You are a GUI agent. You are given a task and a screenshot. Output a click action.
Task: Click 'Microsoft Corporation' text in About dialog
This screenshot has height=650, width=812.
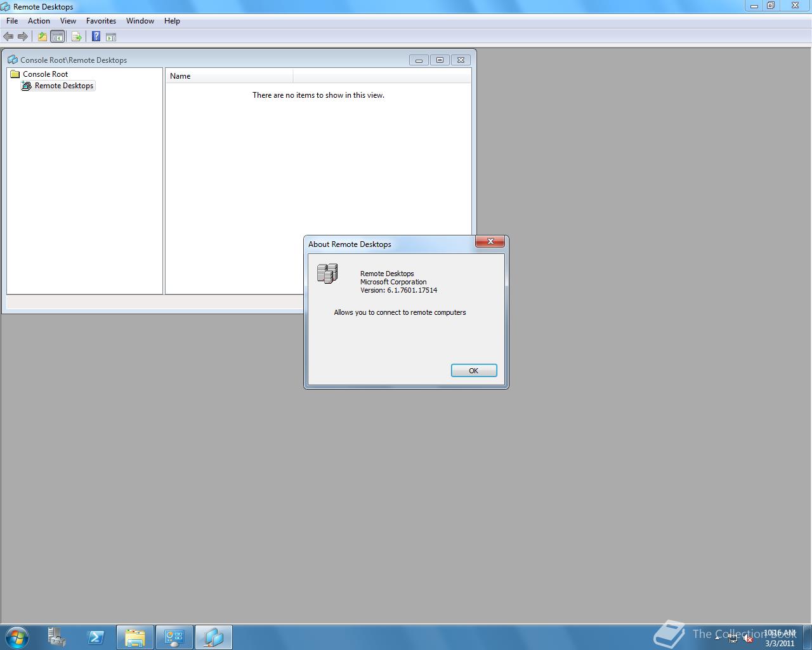(393, 282)
